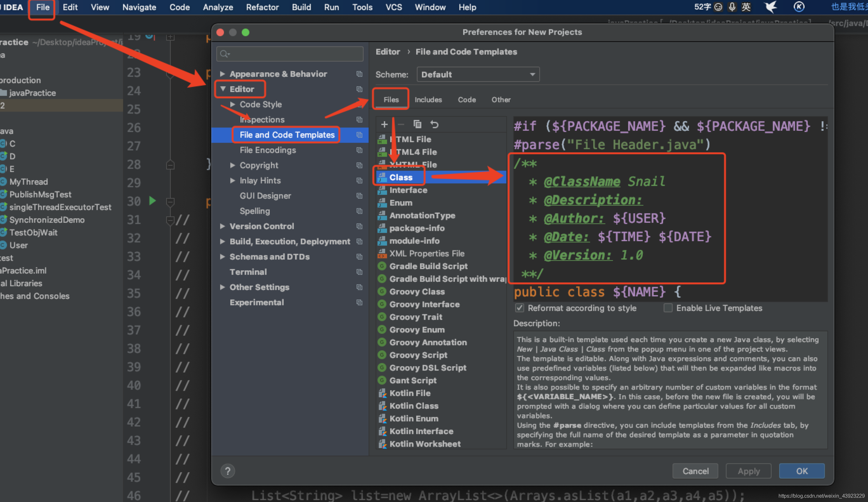868x502 pixels.
Task: Click the bird icon in the menu bar
Action: [771, 7]
